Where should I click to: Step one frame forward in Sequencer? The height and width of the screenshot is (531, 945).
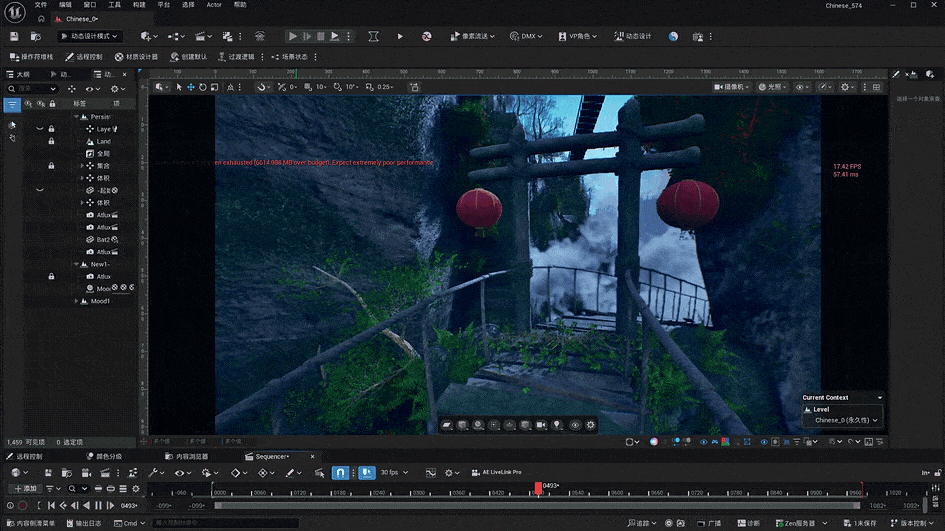coord(110,506)
